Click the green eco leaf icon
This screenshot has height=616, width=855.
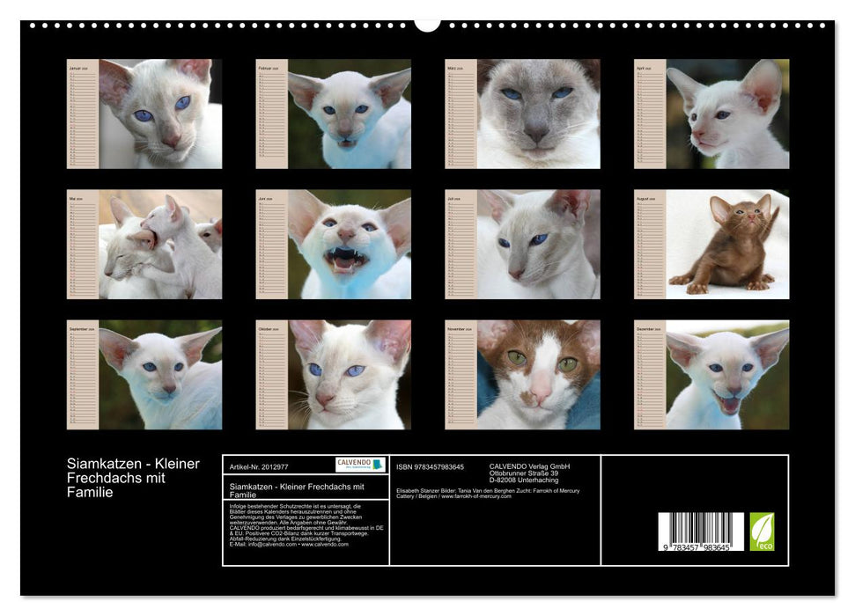pos(762,532)
